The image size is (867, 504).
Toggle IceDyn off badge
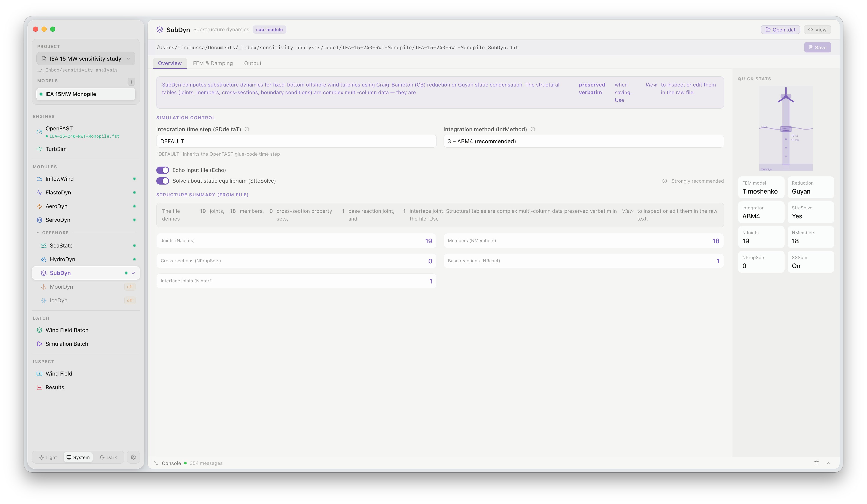pyautogui.click(x=130, y=301)
